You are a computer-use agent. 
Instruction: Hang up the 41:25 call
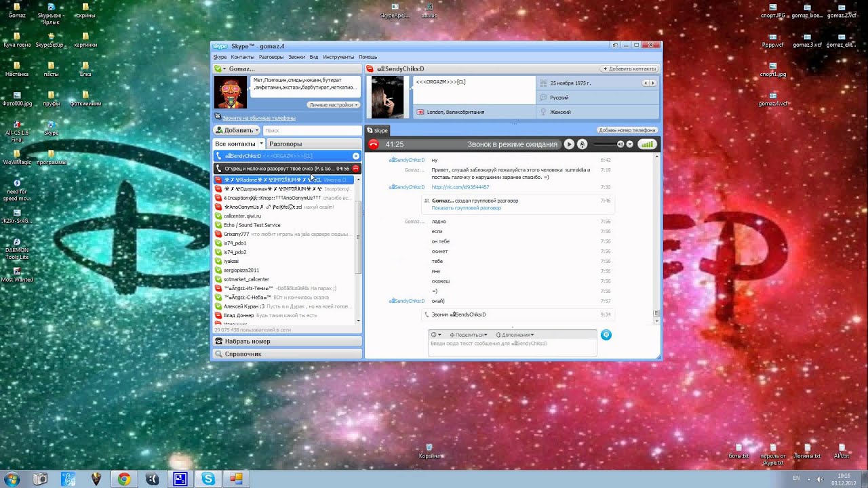[373, 144]
